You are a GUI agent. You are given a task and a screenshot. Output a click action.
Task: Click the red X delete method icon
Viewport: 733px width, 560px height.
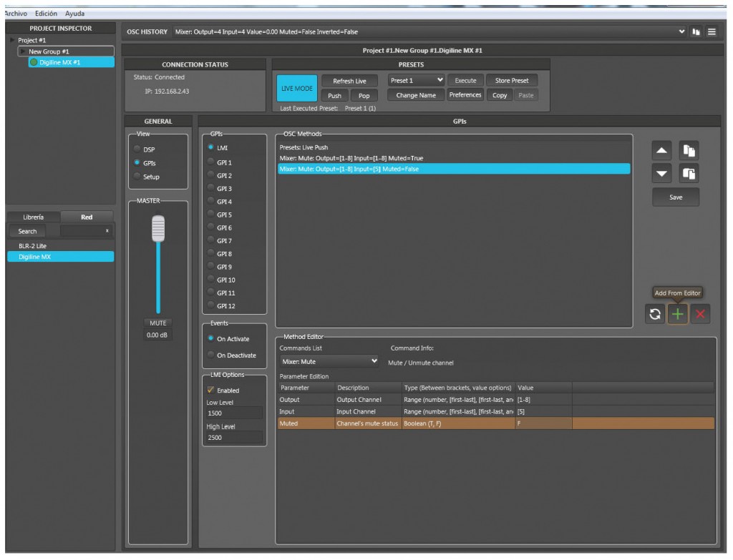tap(700, 315)
